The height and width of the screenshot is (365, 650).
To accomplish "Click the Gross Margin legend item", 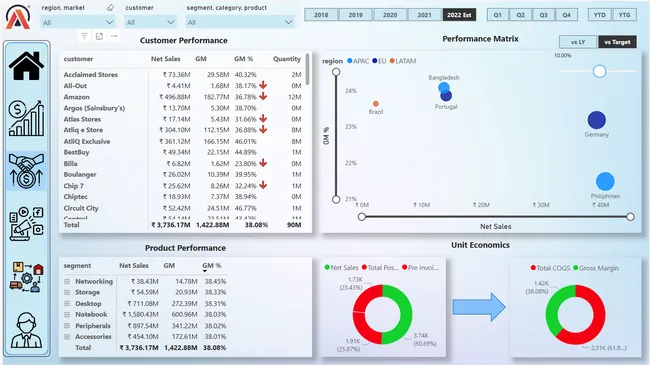I will point(596,268).
